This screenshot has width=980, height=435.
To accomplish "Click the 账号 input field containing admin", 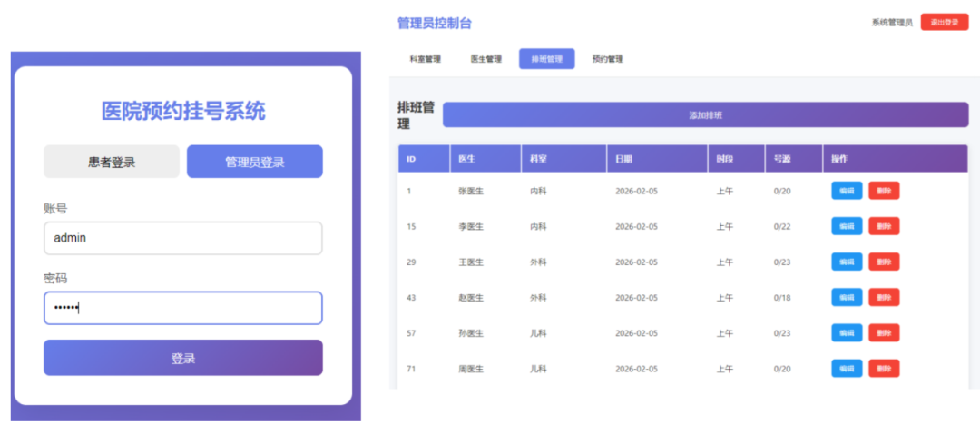I will tap(183, 238).
